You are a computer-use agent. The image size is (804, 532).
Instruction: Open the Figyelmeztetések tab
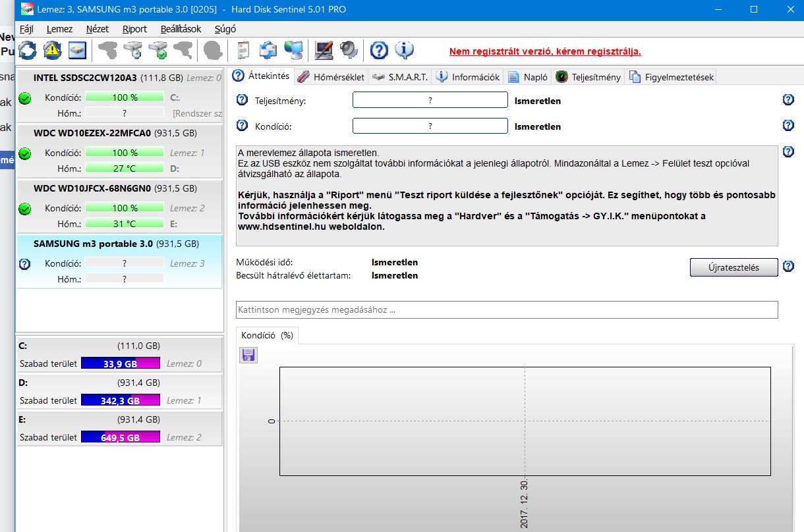coord(672,77)
